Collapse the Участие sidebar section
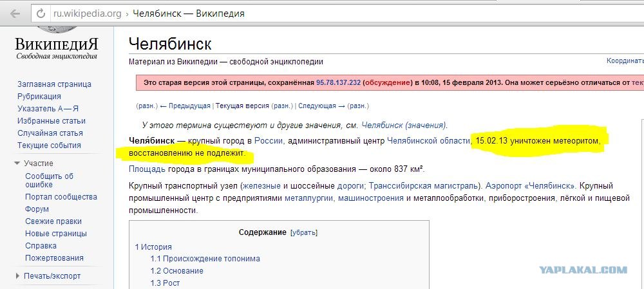 point(17,163)
